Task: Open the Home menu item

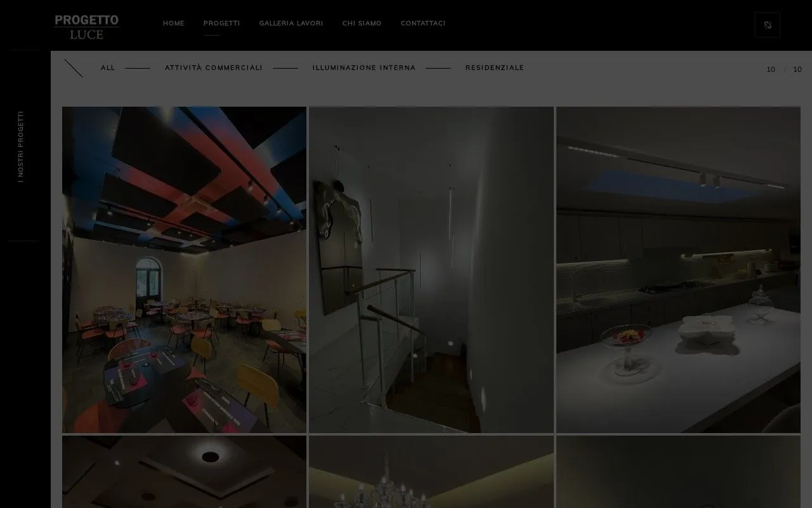Action: point(174,23)
